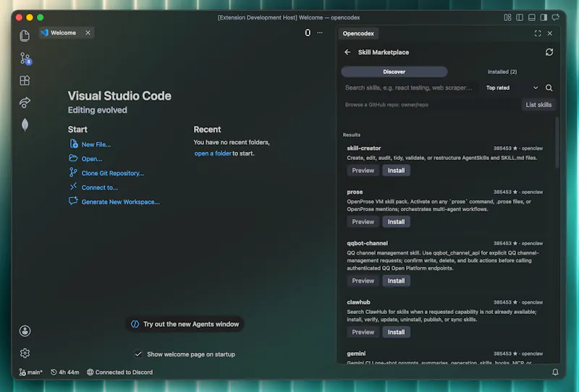The height and width of the screenshot is (392, 579).
Task: Select the Welcome editor tab
Action: pyautogui.click(x=67, y=33)
